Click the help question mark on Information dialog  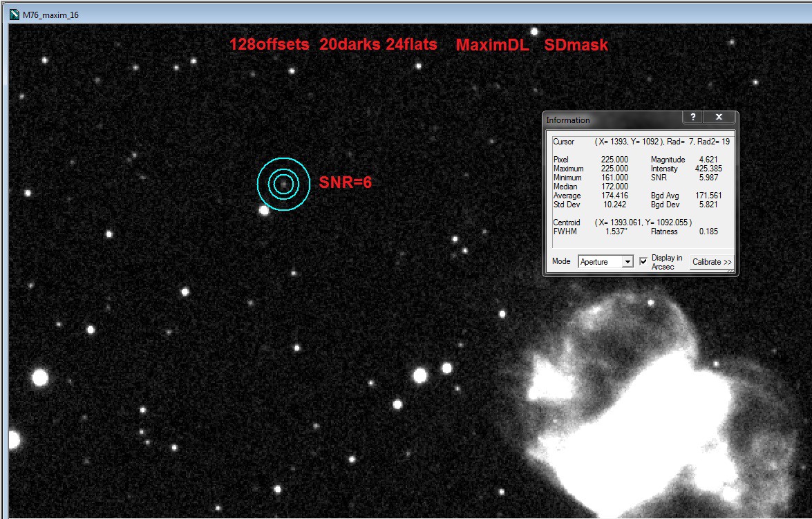692,117
